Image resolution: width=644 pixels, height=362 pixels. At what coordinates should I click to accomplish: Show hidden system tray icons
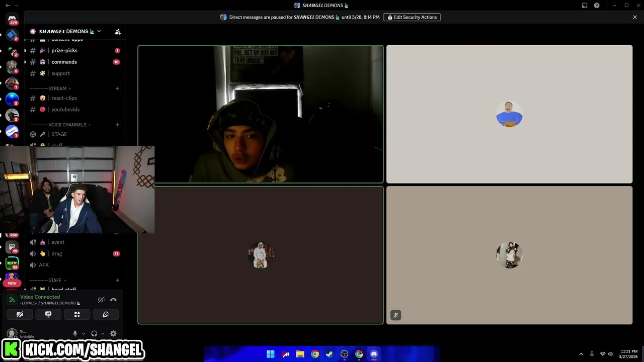(x=581, y=354)
